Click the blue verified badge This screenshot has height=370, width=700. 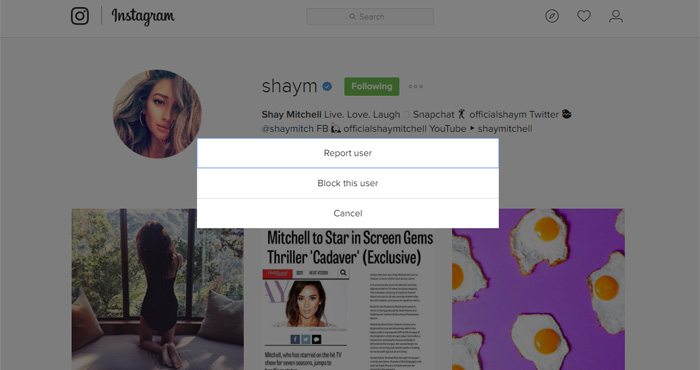pyautogui.click(x=327, y=87)
